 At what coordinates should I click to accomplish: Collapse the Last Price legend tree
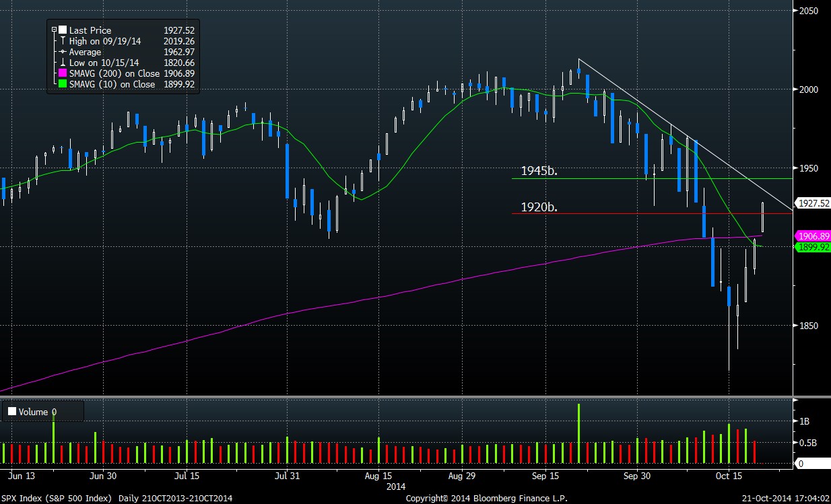tap(53, 30)
